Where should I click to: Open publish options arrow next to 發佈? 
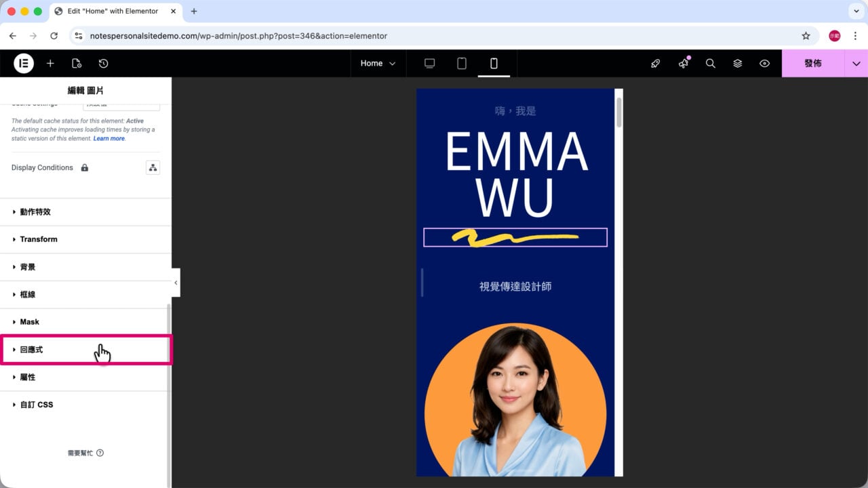pyautogui.click(x=856, y=63)
